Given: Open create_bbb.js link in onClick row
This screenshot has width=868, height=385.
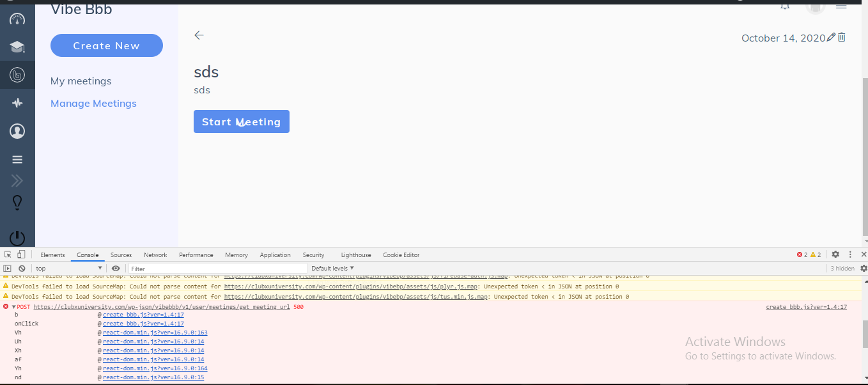Looking at the screenshot, I should [x=143, y=324].
